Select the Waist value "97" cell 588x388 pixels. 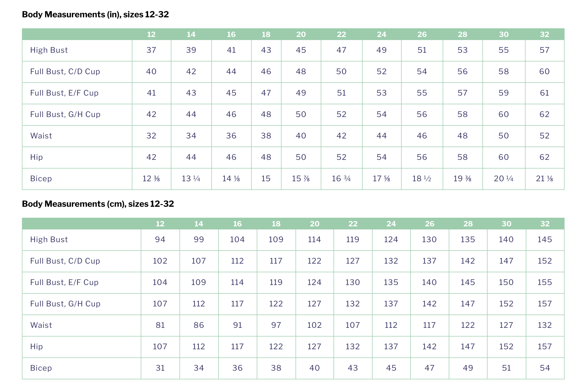point(276,325)
